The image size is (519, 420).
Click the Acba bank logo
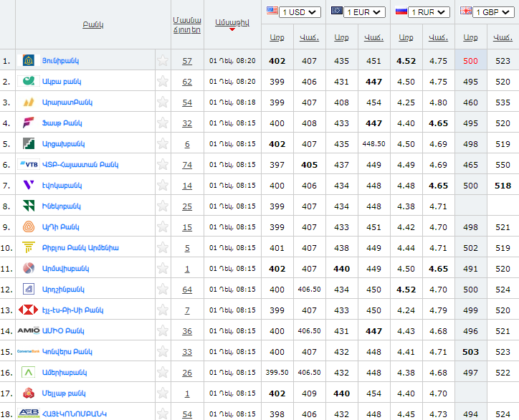[29, 81]
